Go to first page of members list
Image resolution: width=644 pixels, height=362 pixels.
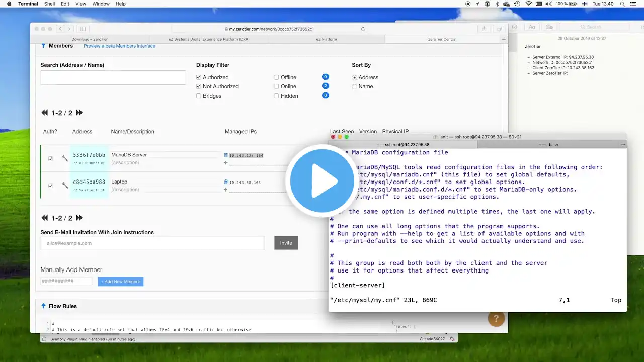[x=45, y=113]
